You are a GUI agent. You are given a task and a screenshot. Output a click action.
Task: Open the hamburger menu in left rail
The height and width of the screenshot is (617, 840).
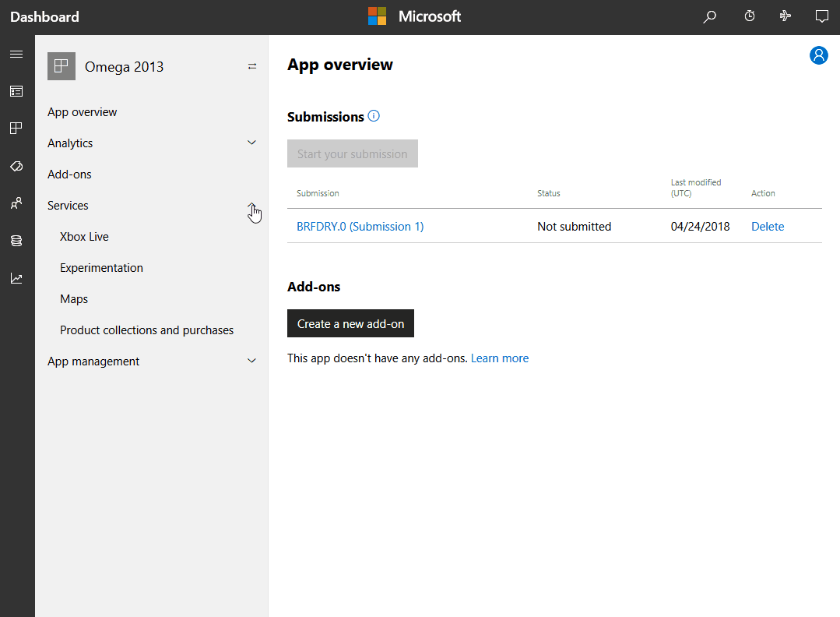(x=16, y=54)
